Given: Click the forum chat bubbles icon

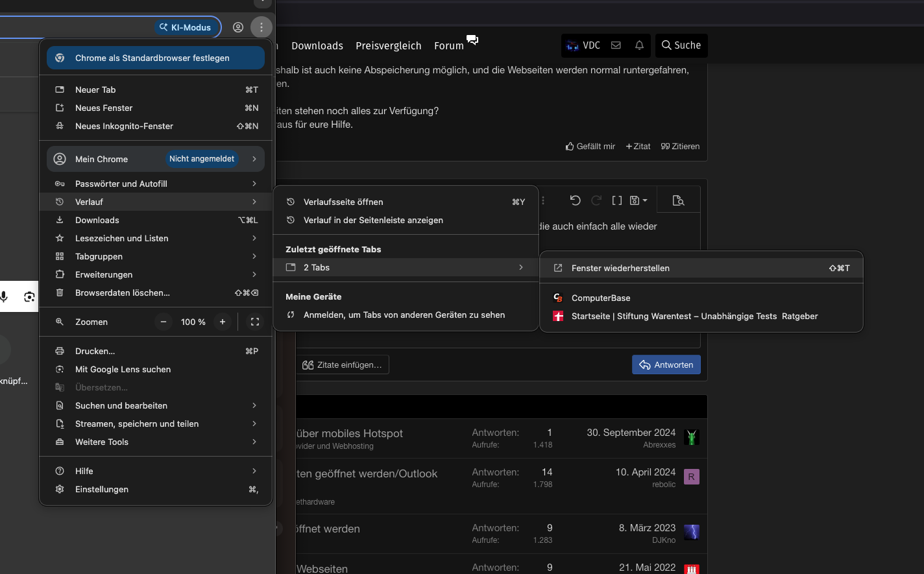Looking at the screenshot, I should [x=472, y=40].
